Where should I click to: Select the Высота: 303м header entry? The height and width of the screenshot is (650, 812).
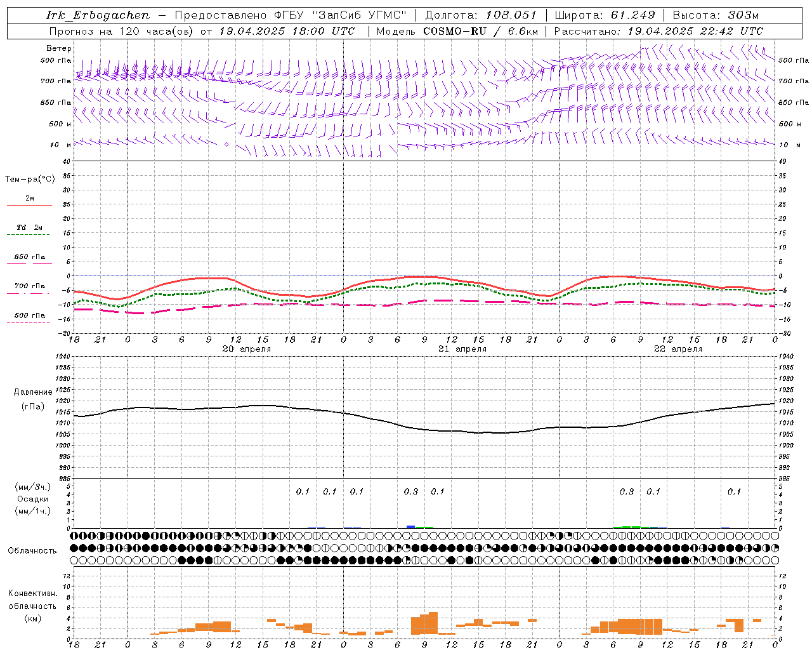point(716,15)
